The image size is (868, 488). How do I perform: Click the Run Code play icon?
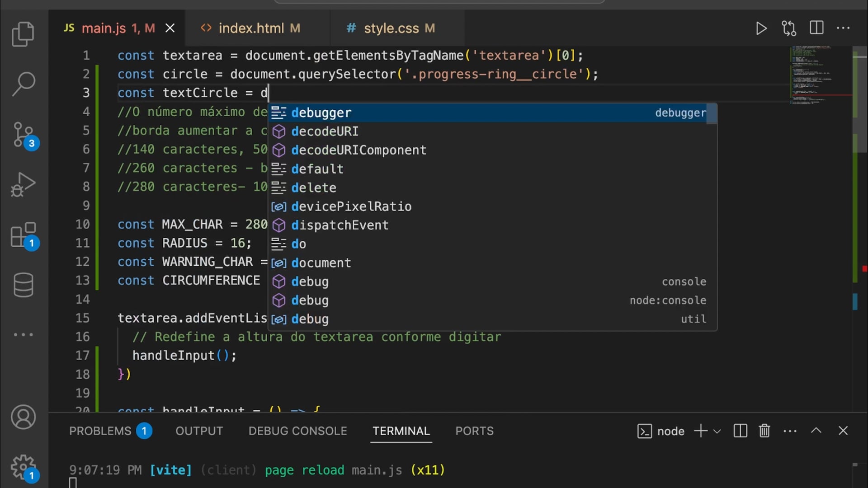point(761,28)
